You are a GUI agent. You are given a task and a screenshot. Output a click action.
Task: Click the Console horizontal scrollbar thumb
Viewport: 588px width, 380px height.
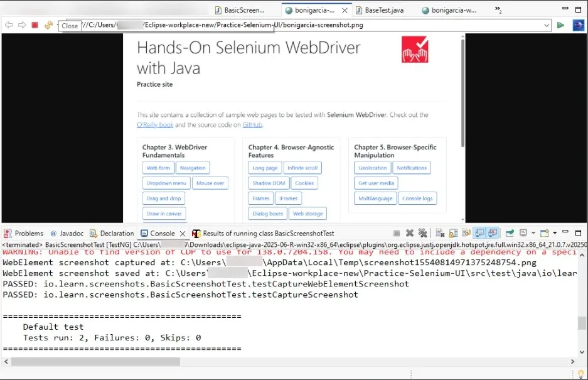point(95,361)
